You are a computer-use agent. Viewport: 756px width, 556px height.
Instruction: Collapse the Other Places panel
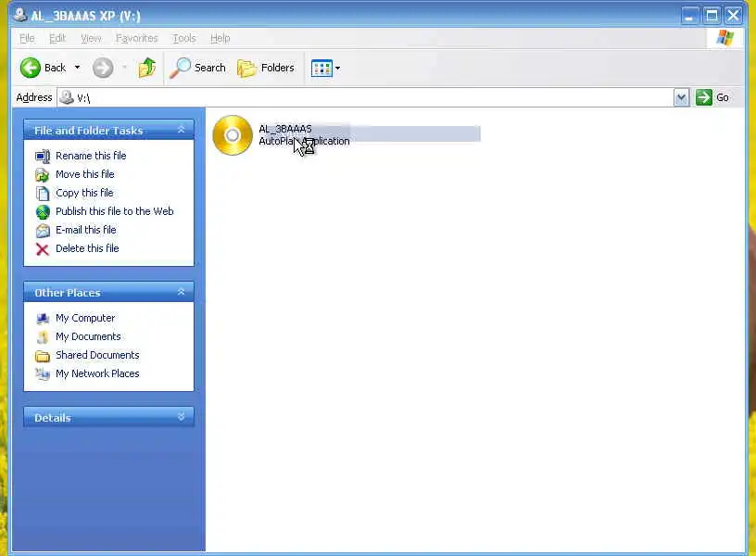click(x=182, y=292)
